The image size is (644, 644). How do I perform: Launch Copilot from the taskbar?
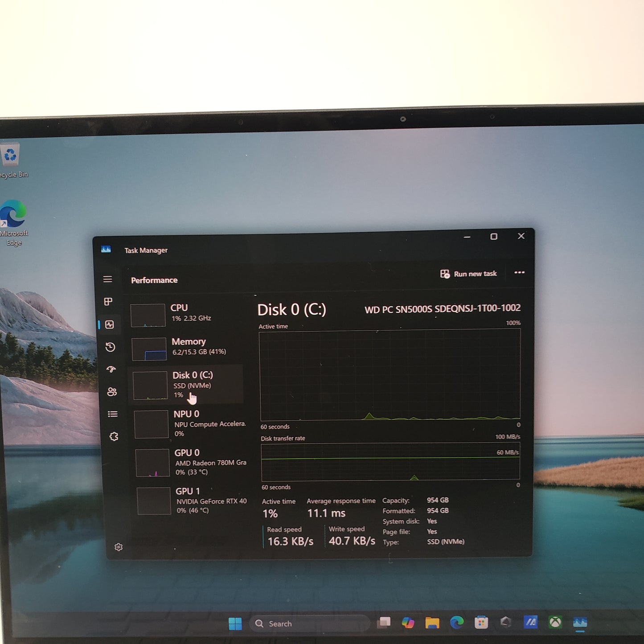pyautogui.click(x=408, y=623)
